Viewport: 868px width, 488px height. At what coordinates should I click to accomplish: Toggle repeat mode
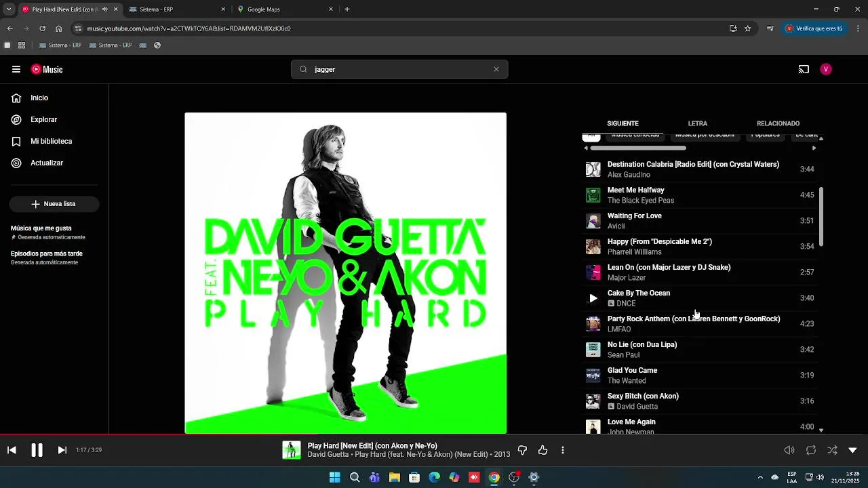(810, 450)
